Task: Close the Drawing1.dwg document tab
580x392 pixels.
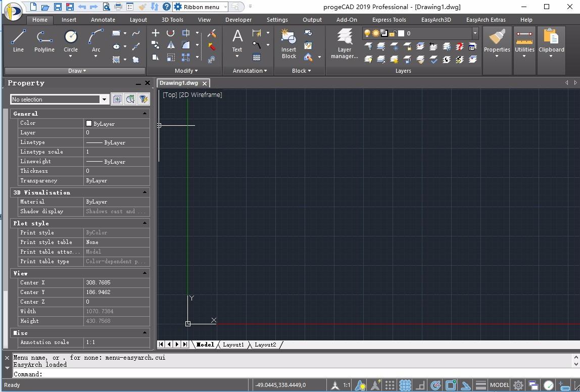Action: tap(204, 83)
